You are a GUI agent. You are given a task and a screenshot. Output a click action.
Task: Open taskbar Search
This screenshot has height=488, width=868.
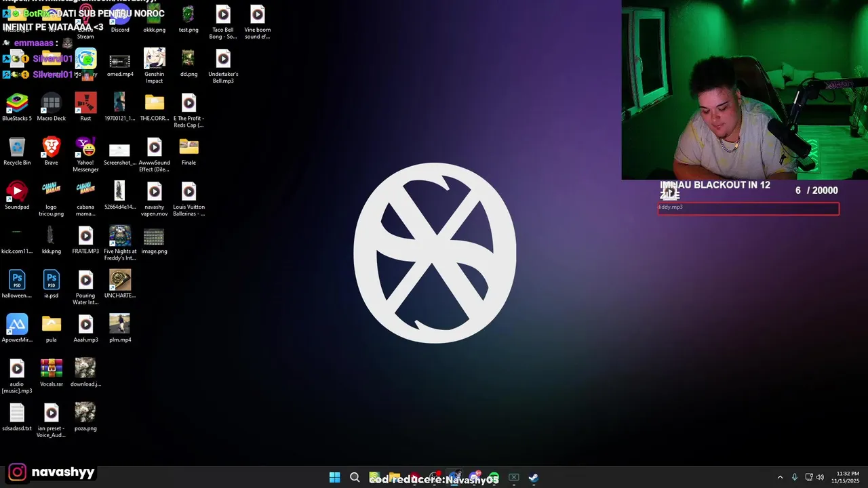coord(355,477)
